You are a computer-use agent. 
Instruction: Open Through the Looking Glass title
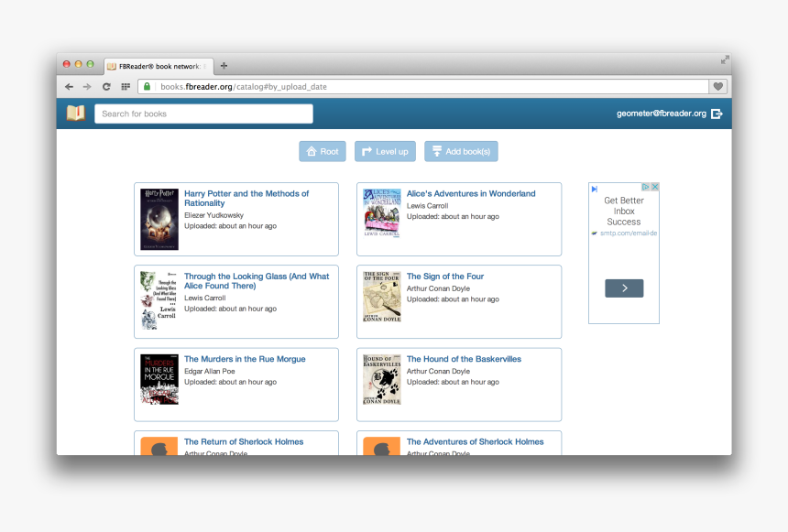257,281
